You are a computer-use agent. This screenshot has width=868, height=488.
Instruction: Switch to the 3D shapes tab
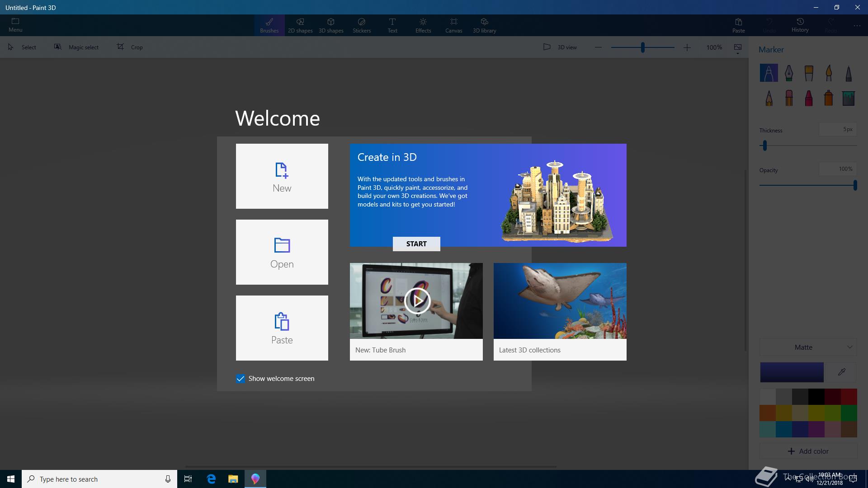[331, 25]
